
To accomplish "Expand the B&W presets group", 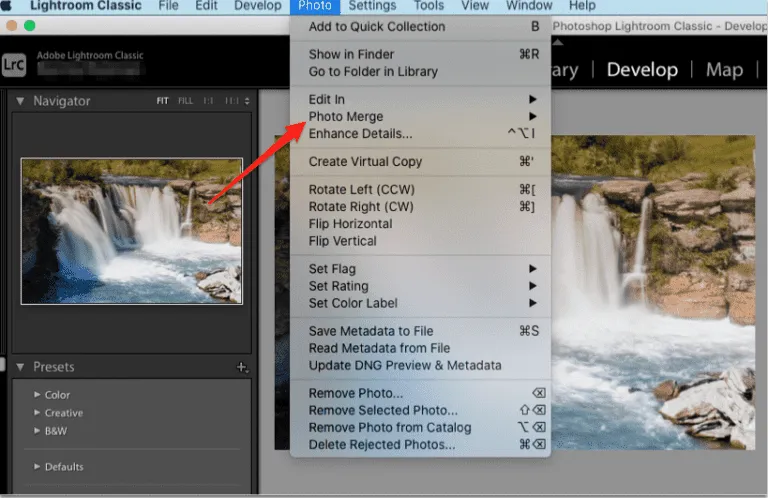I will click(37, 430).
